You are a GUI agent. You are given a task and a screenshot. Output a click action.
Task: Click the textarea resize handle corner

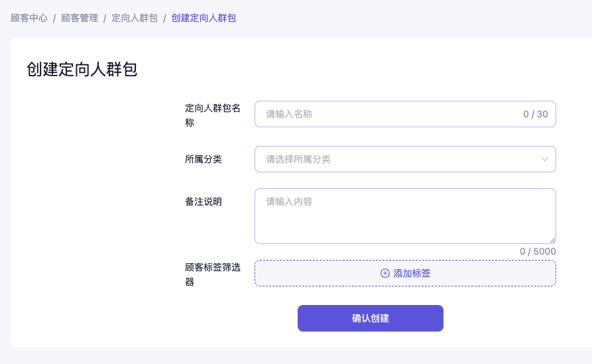point(552,240)
